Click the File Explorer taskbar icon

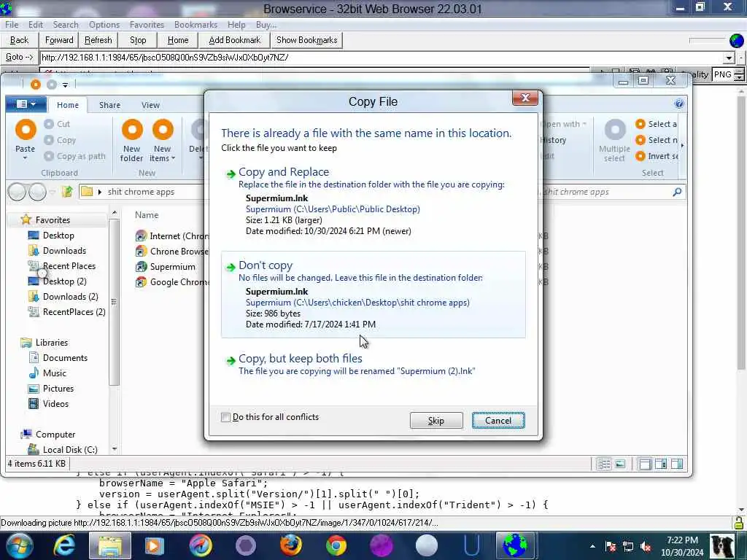point(110,545)
